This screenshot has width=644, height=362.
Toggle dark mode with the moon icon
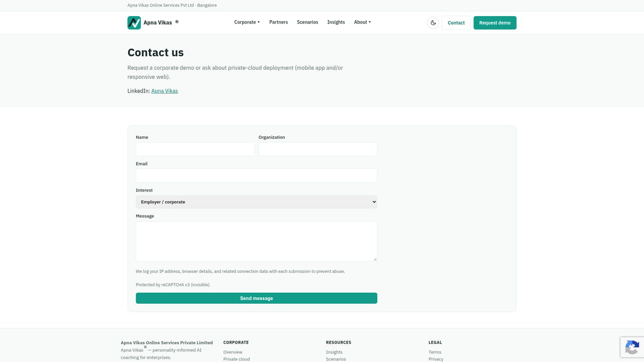click(x=433, y=23)
